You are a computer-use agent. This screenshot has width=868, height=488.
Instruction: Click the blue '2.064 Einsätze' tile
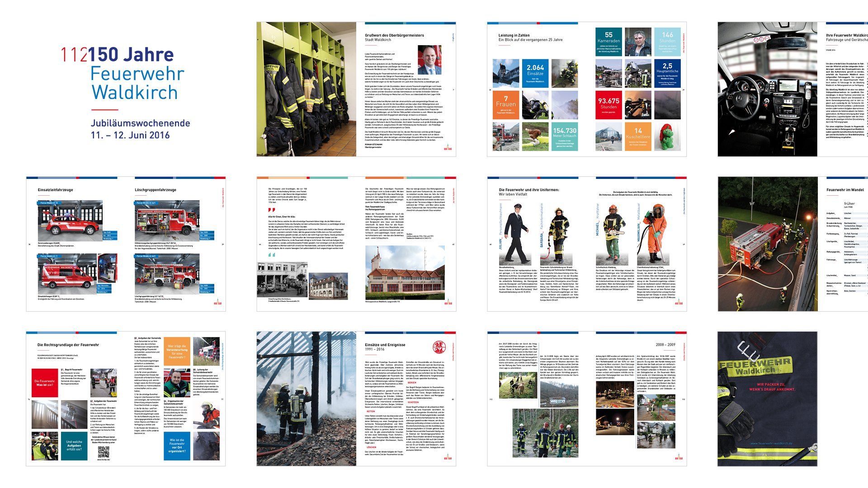[535, 74]
